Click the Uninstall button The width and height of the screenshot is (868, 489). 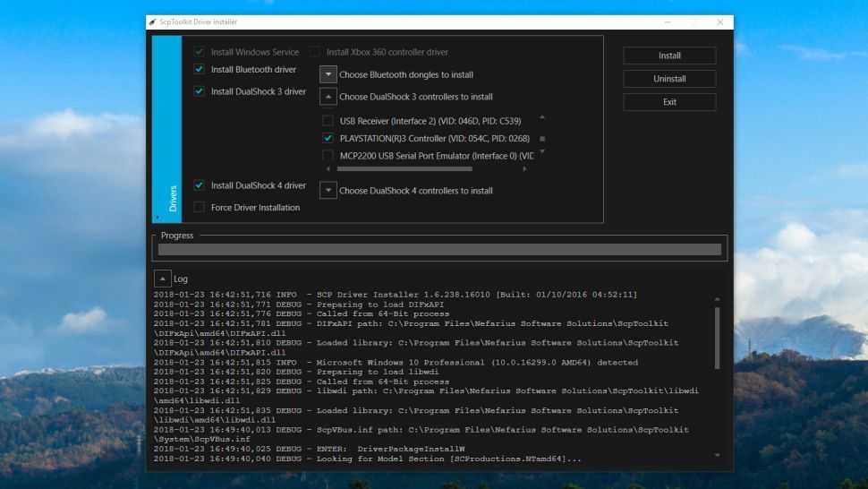pos(669,79)
